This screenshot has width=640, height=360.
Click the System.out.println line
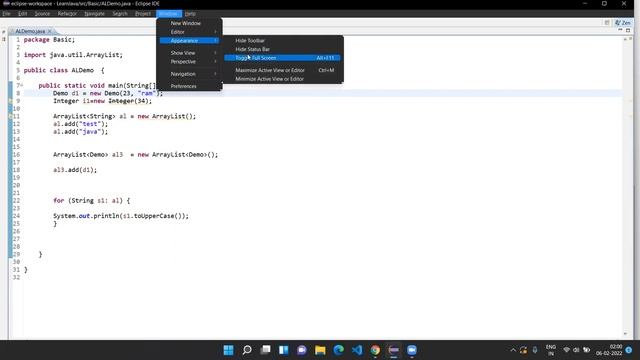pyautogui.click(x=121, y=216)
